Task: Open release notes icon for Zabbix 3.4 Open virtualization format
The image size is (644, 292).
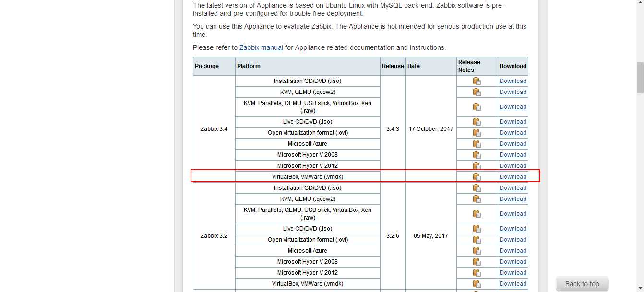Action: 477,133
